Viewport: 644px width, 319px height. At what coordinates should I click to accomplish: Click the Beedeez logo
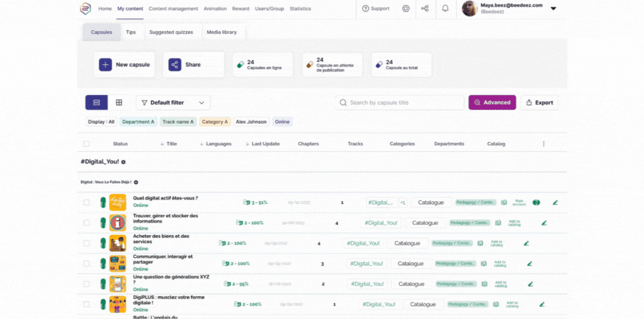[x=86, y=9]
